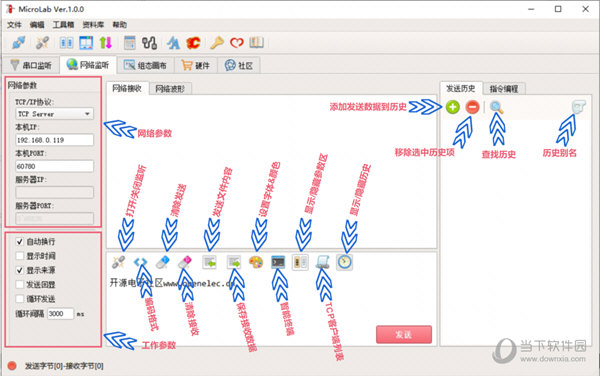Open the 社区 tab
600x376 pixels.
click(x=239, y=65)
